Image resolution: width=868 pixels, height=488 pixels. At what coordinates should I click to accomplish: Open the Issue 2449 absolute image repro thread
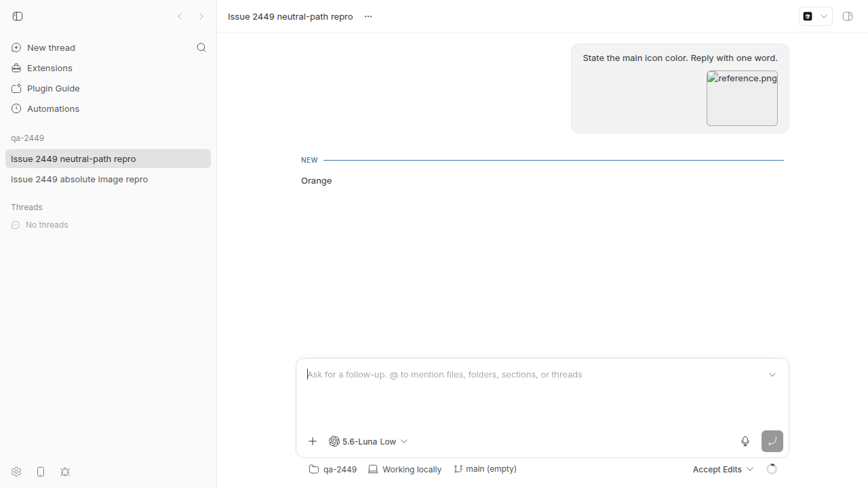click(108, 179)
